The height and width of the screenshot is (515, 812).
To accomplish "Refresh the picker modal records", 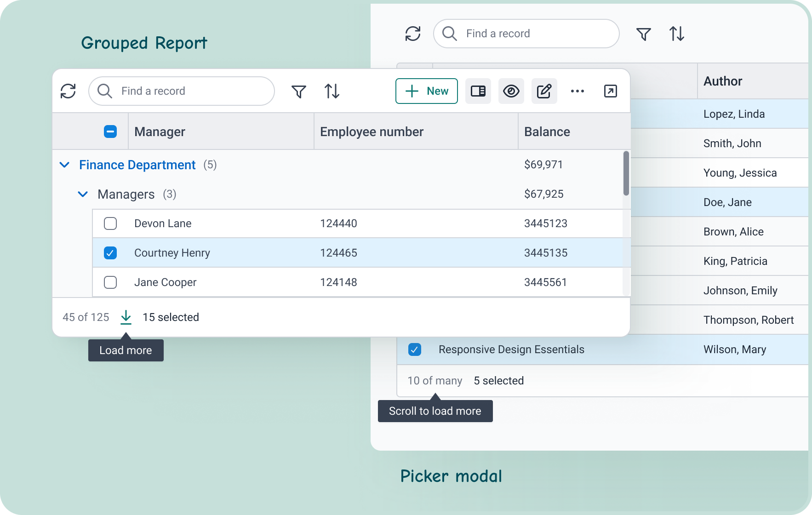I will (x=412, y=34).
